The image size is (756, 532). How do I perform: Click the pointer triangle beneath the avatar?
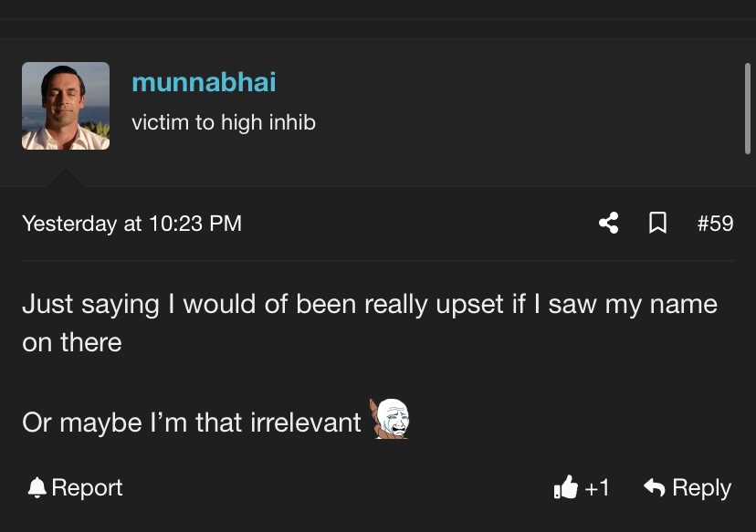point(66,177)
